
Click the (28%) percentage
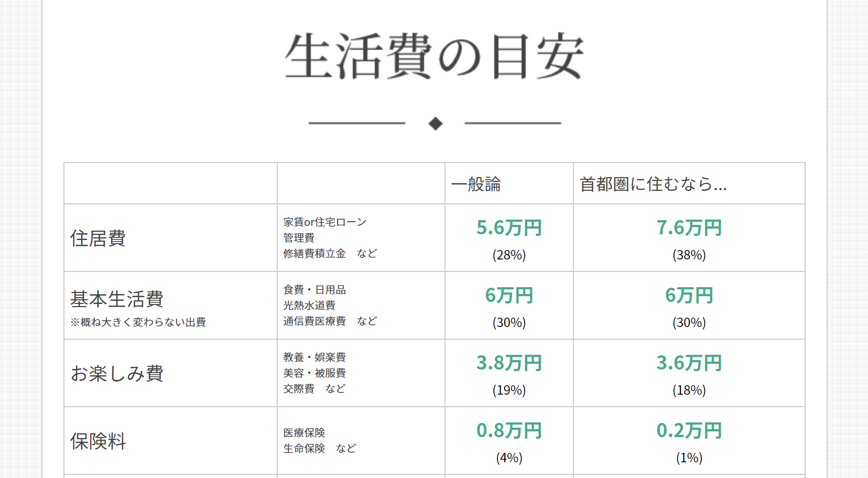tap(509, 255)
